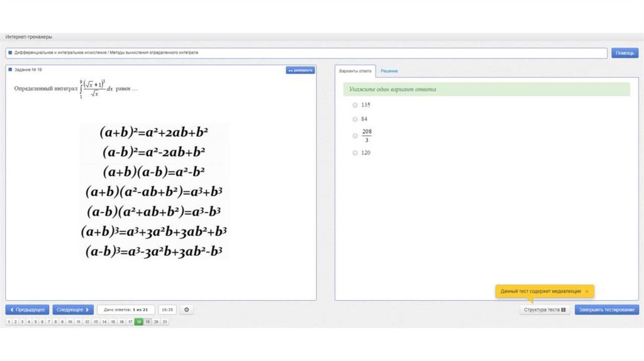Jump to question 1 in pagination
Screen dimensions: 644x361
point(9,321)
